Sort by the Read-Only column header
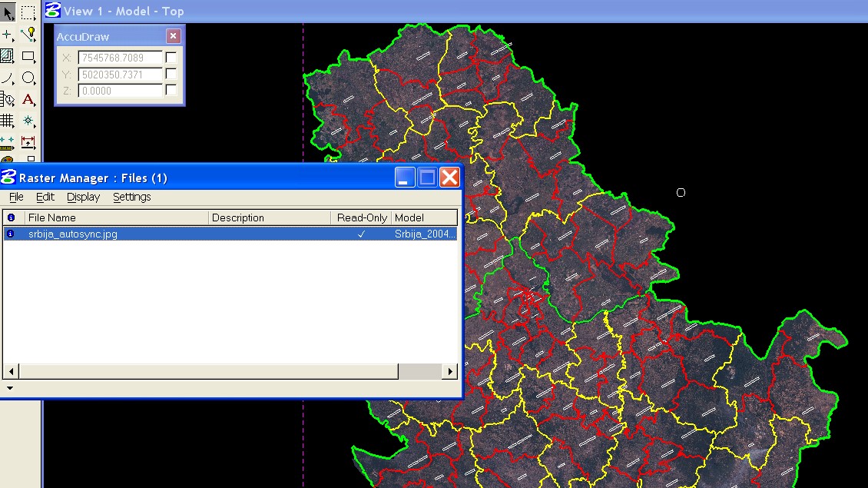The width and height of the screenshot is (868, 488). pos(362,217)
